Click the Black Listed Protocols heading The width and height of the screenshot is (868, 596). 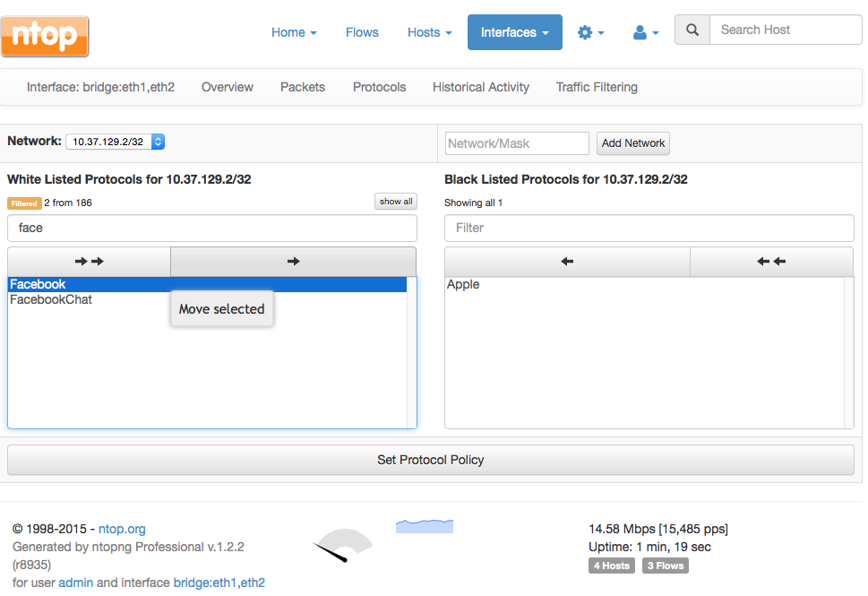click(x=566, y=179)
